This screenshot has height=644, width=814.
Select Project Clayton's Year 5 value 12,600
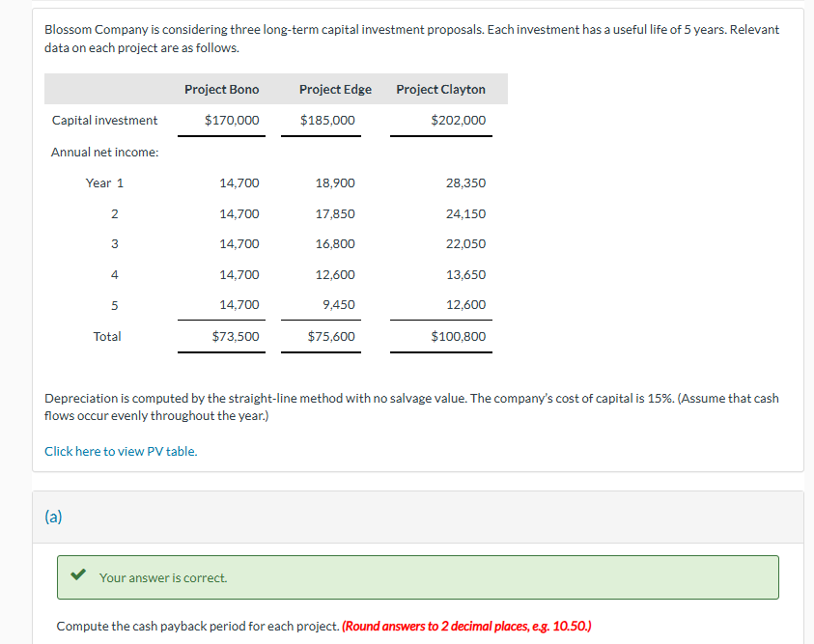pyautogui.click(x=465, y=304)
